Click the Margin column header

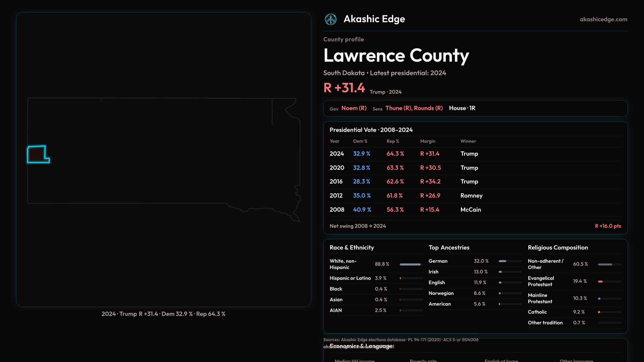(x=428, y=141)
